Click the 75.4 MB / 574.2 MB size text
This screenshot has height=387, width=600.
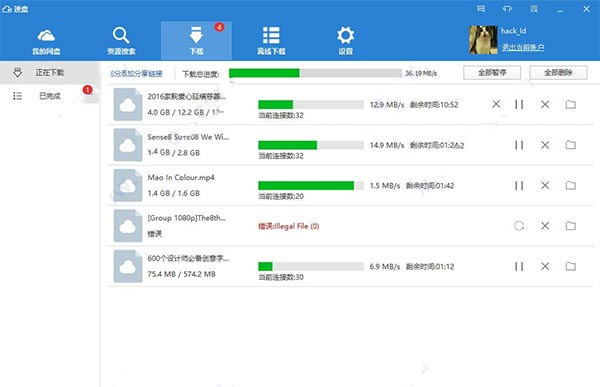[x=182, y=274]
